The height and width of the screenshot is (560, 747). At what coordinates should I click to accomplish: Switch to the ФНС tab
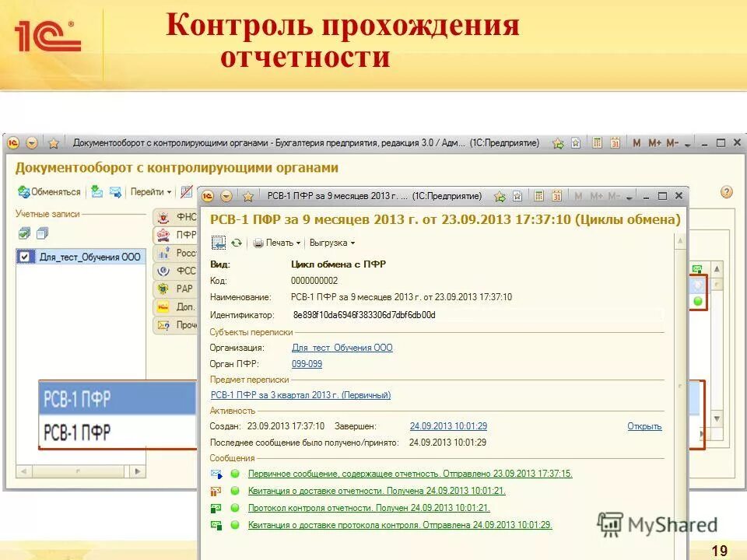pos(175,217)
